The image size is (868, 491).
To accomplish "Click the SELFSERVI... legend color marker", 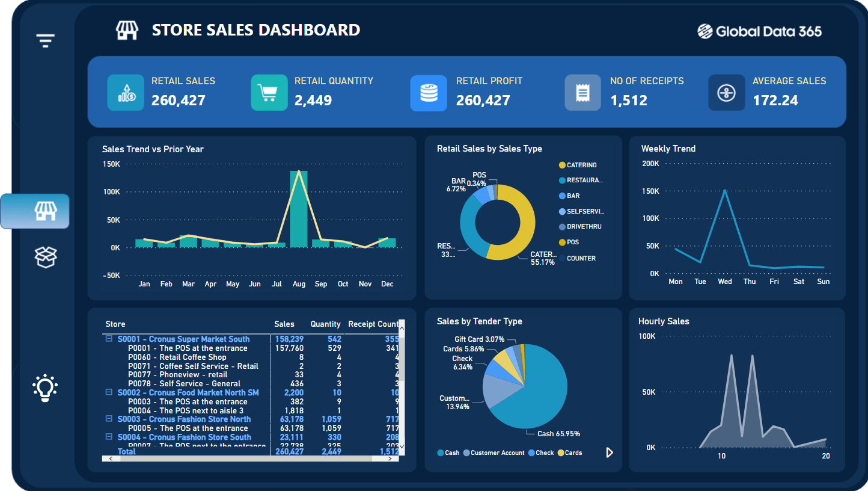I will click(562, 211).
